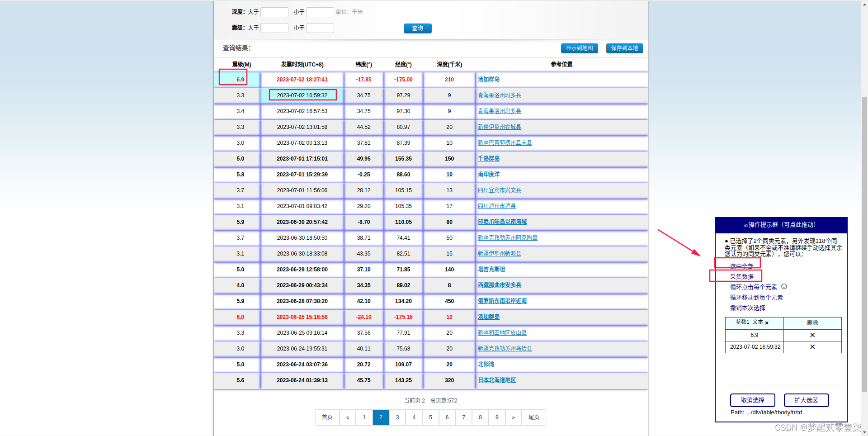Open the 新疆克孜勒苏州阿克陶县 link
The height and width of the screenshot is (436, 868).
click(508, 238)
